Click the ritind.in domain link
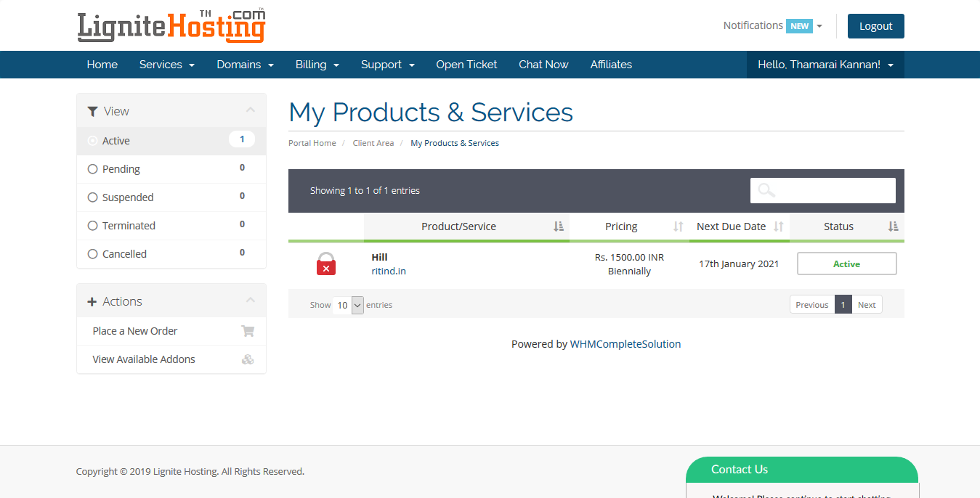The height and width of the screenshot is (498, 980). (x=389, y=272)
